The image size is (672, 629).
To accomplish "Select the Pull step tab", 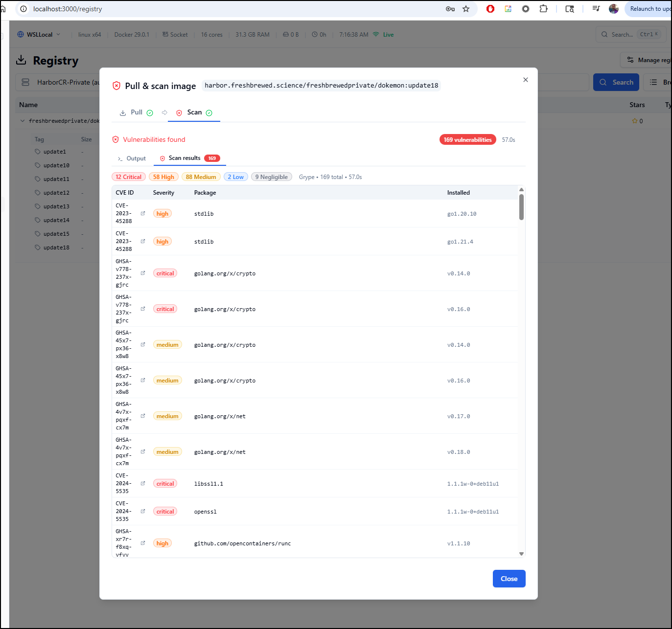I will coord(136,112).
